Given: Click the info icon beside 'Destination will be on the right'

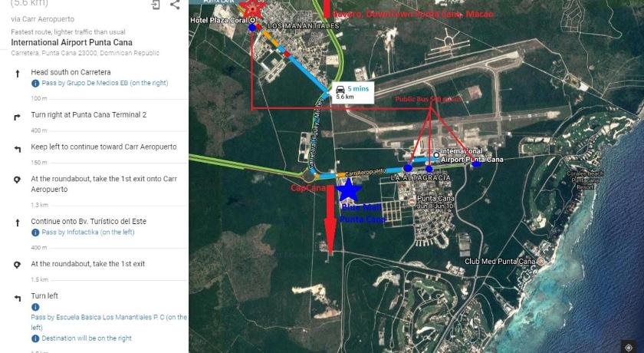Looking at the screenshot, I should point(35,338).
